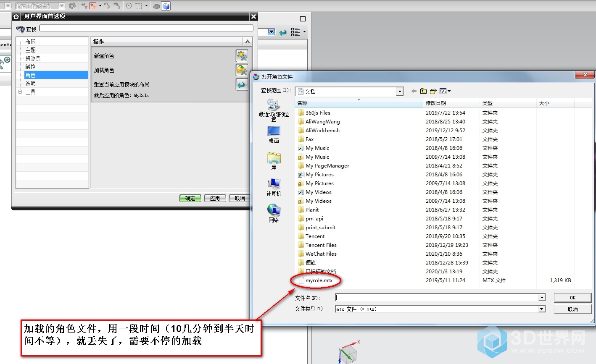Click 取消 in the open role file dialog
This screenshot has height=364, width=596.
(x=572, y=309)
